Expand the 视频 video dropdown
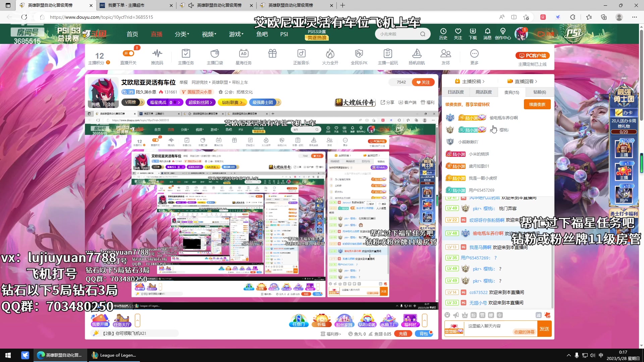Image resolution: width=644 pixels, height=362 pixels. coord(209,34)
